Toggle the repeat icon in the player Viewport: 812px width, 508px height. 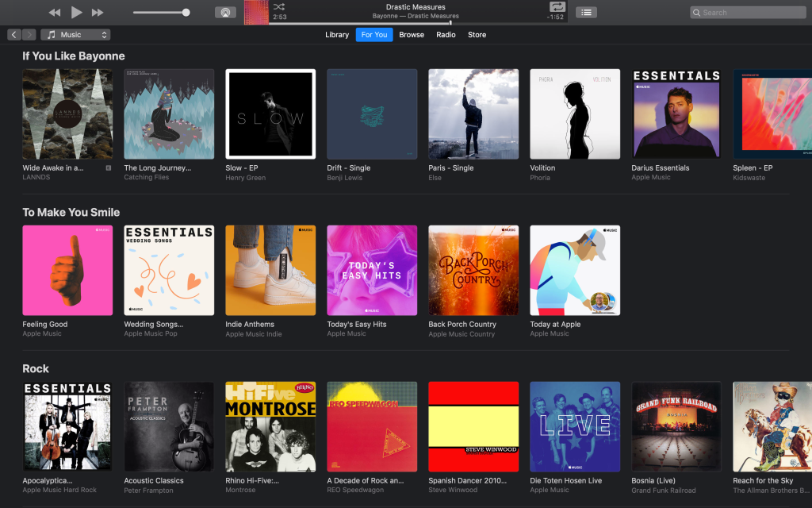pos(557,6)
